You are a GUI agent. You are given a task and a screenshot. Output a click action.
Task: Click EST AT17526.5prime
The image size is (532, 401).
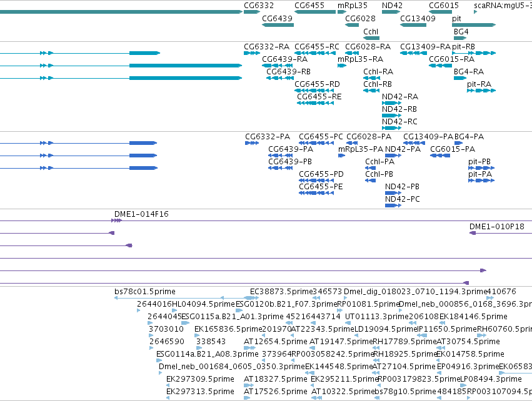coord(276,392)
